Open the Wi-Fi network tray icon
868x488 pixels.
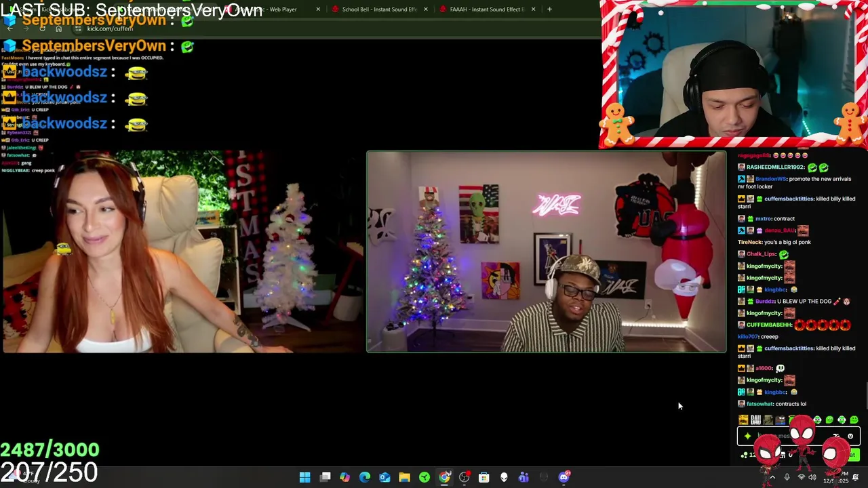[x=801, y=477]
